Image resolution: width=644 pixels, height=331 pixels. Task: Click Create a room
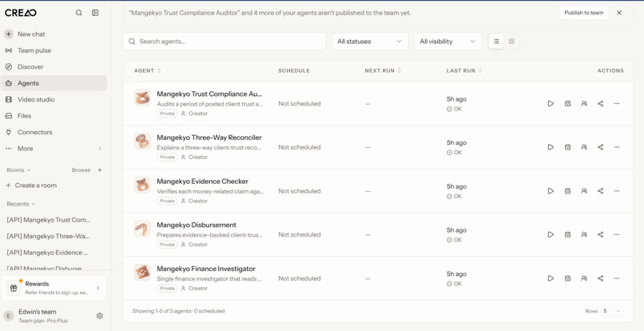31,185
